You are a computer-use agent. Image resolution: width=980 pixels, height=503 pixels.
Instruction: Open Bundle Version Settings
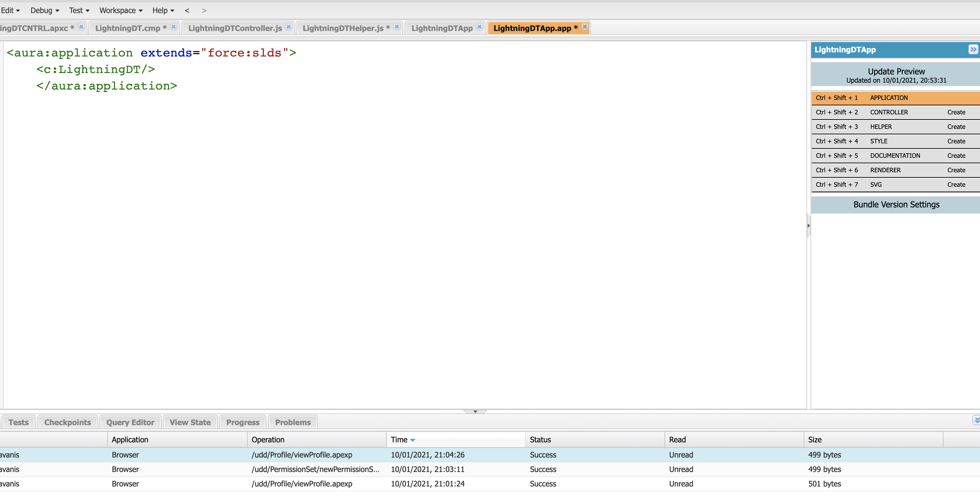[x=896, y=205]
